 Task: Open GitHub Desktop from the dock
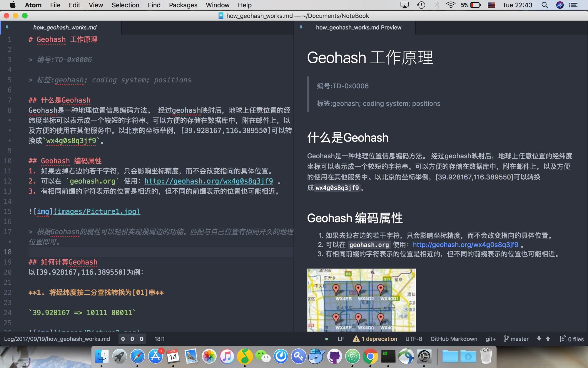pos(335,357)
